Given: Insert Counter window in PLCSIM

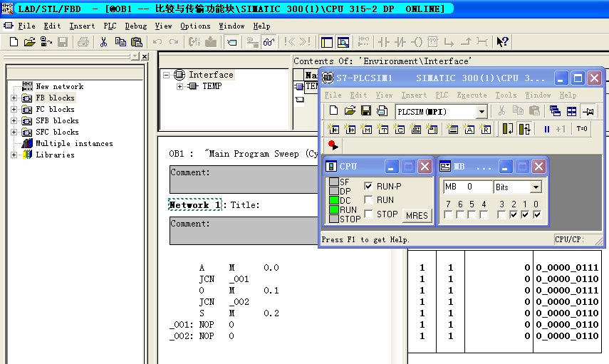Looking at the screenshot, I should [x=400, y=129].
